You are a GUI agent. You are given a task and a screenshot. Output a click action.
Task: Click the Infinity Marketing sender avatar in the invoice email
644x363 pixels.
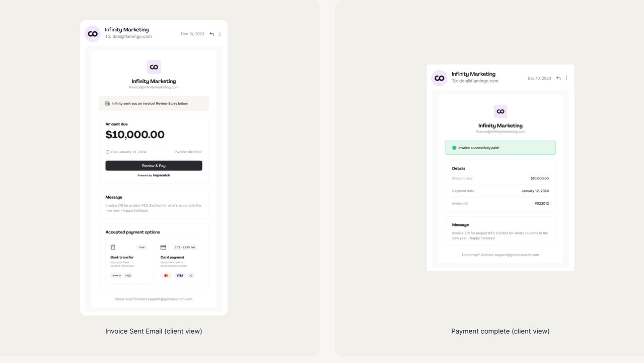click(x=93, y=34)
